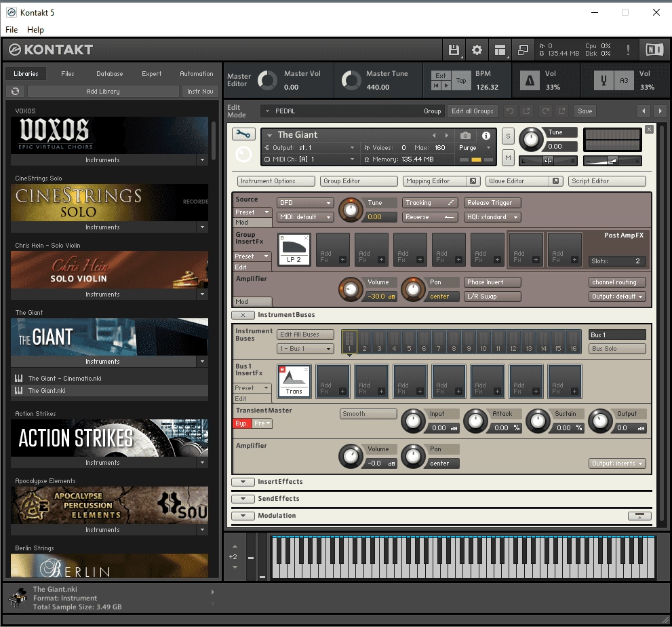672x627 pixels.
Task: Switch to the Files tab
Action: click(67, 74)
